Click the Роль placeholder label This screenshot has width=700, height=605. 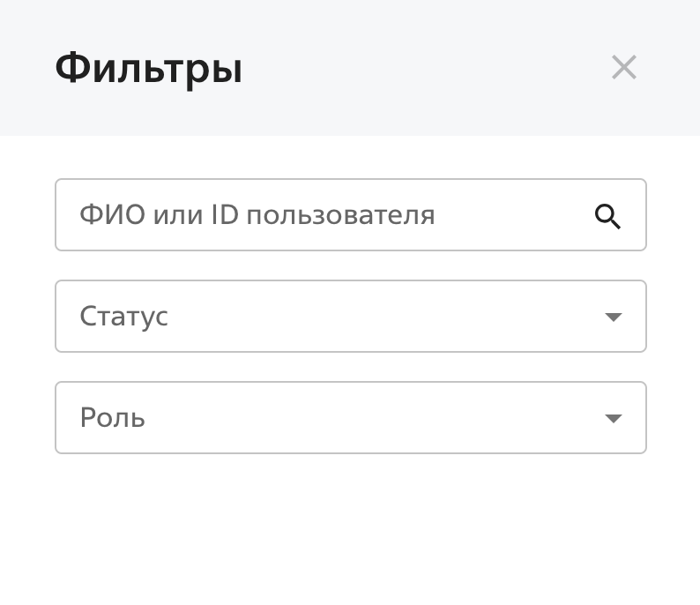pos(112,418)
